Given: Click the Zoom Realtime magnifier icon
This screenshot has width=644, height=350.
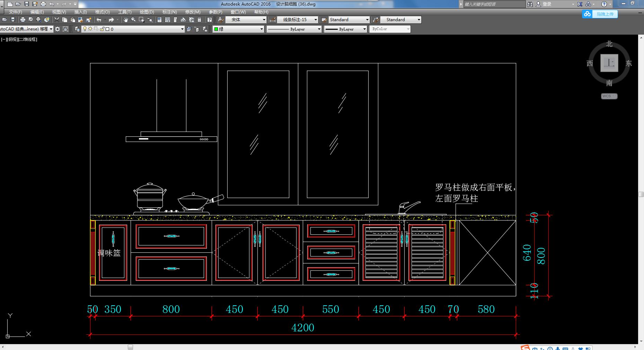Looking at the screenshot, I should pyautogui.click(x=133, y=20).
